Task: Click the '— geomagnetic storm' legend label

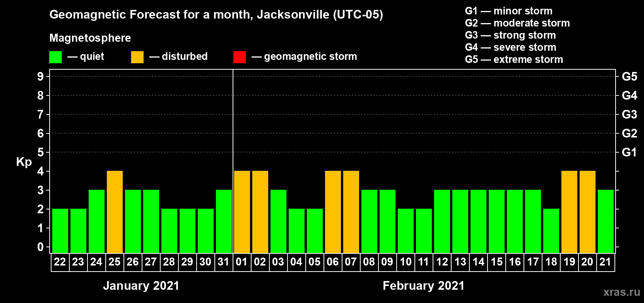Action: 304,57
